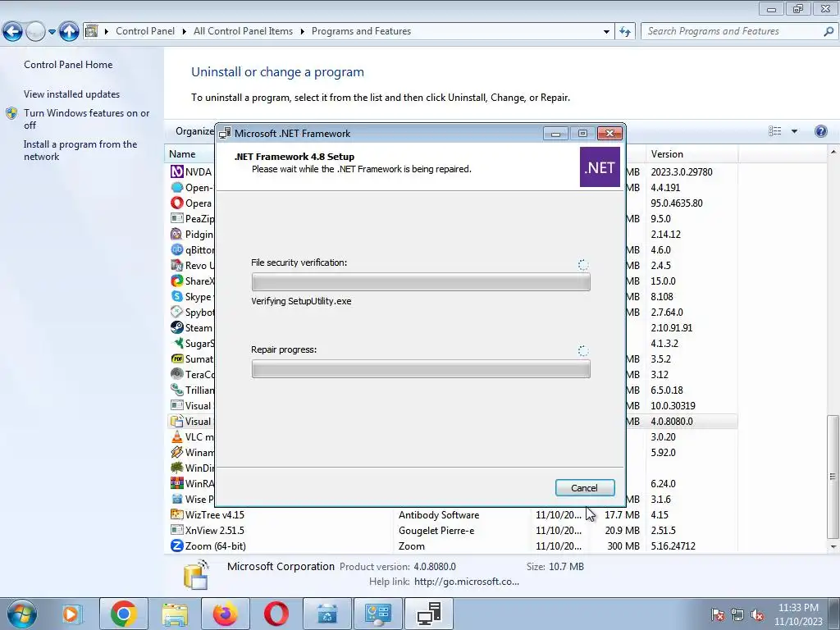The image size is (840, 630).
Task: Select the Steam program icon
Action: 177,327
